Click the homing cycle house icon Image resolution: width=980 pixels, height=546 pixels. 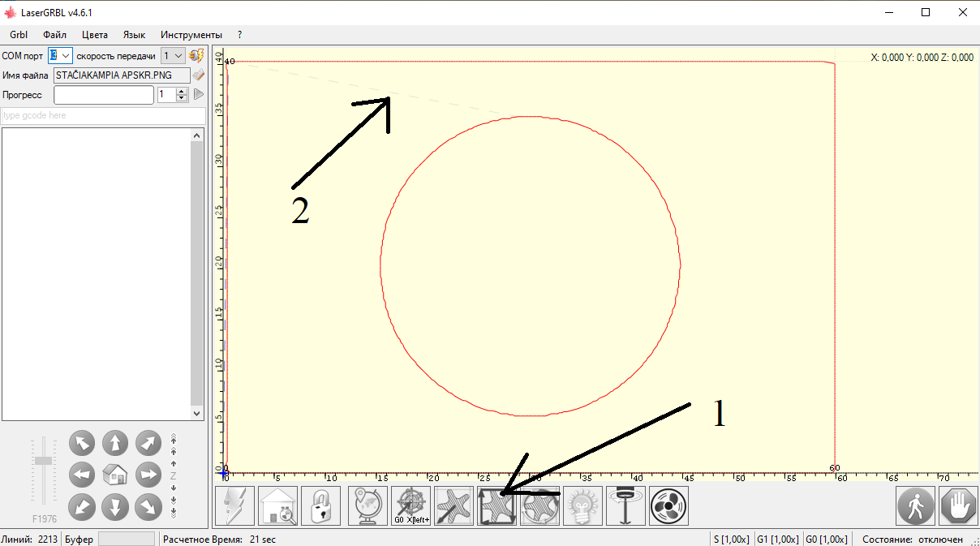(277, 505)
